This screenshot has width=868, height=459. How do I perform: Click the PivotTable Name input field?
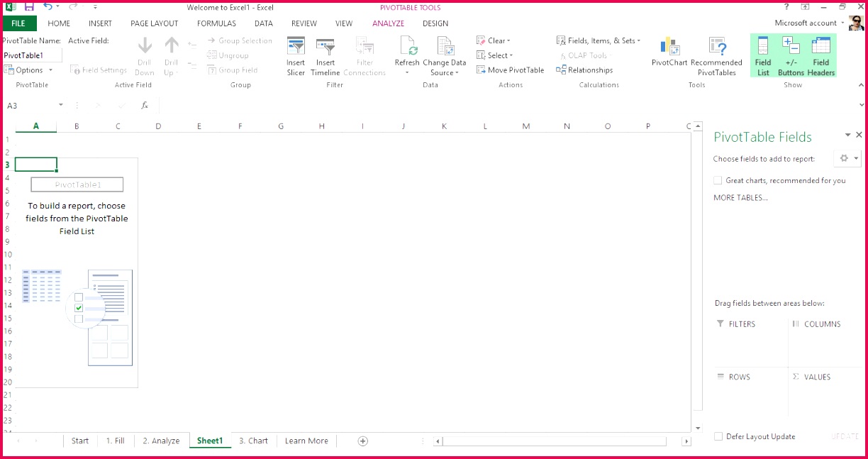pos(32,55)
